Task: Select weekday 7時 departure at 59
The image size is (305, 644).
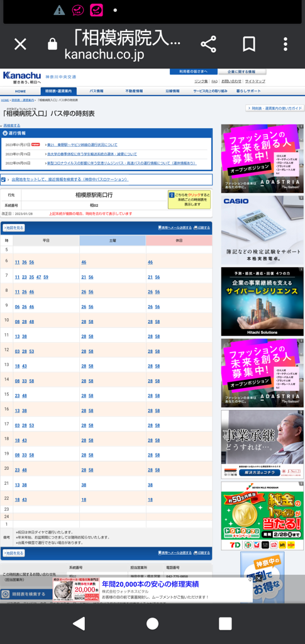Action: coord(45,277)
